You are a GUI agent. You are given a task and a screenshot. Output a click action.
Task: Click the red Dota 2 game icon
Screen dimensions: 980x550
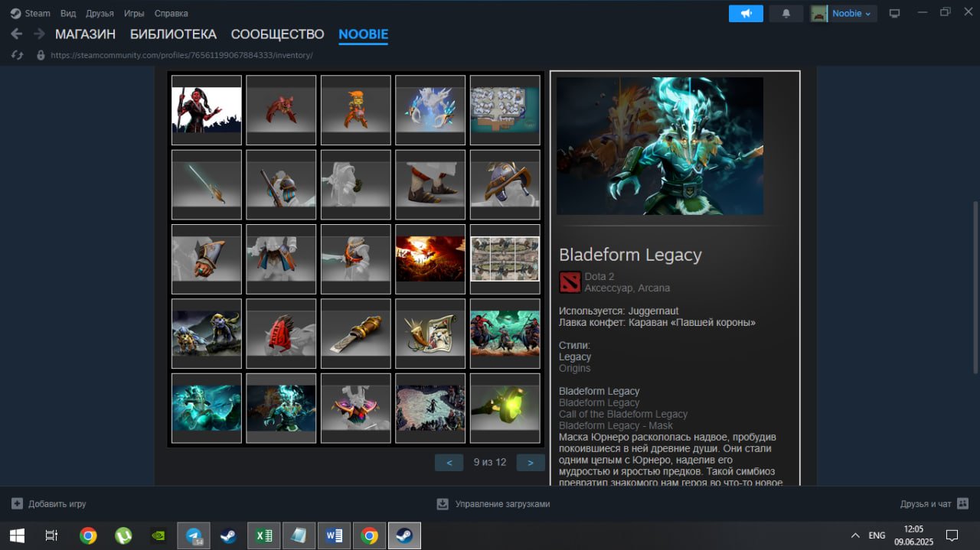click(570, 282)
